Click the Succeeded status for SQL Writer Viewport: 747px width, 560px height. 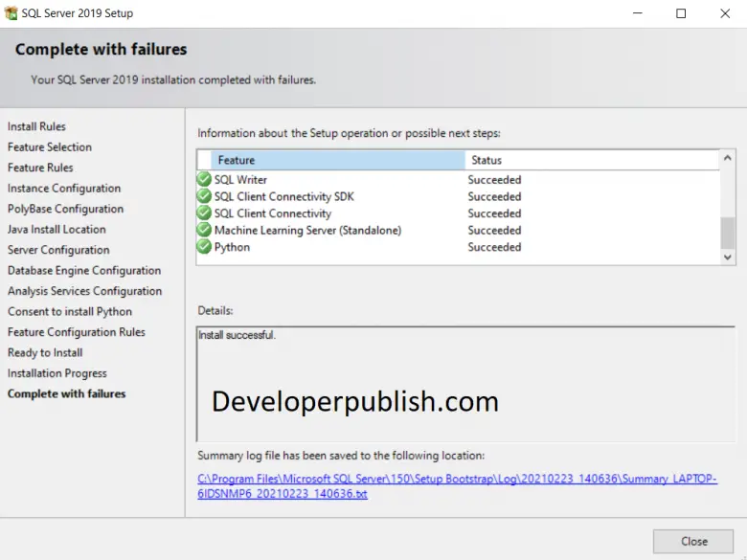coord(494,180)
